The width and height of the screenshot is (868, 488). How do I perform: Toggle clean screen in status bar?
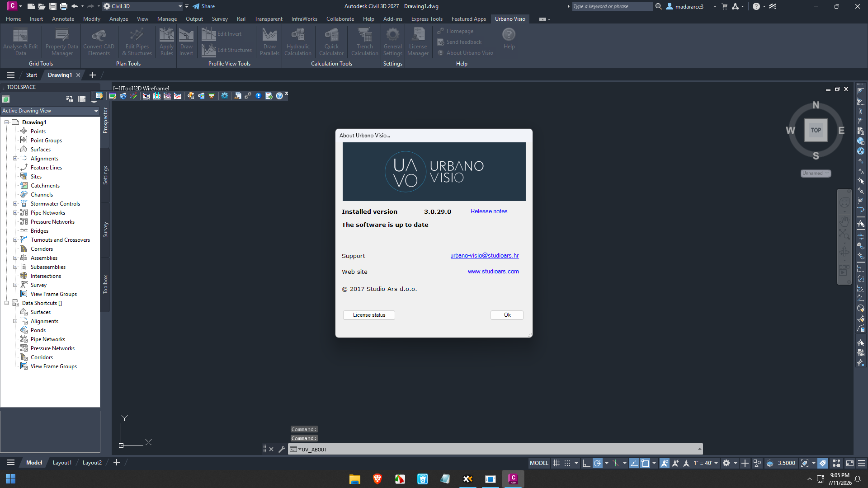[850, 463]
